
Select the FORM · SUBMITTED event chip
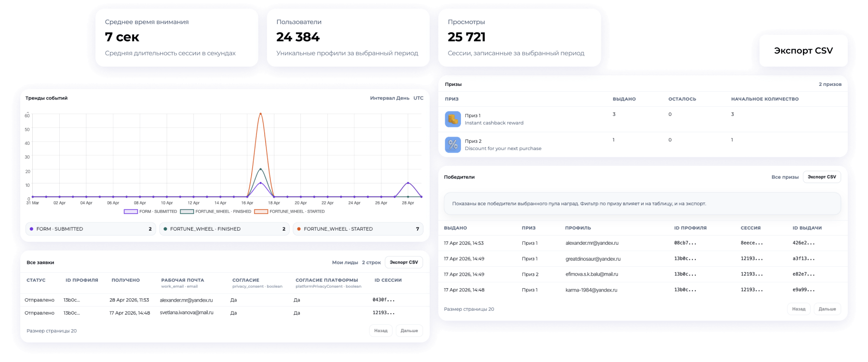click(x=91, y=229)
